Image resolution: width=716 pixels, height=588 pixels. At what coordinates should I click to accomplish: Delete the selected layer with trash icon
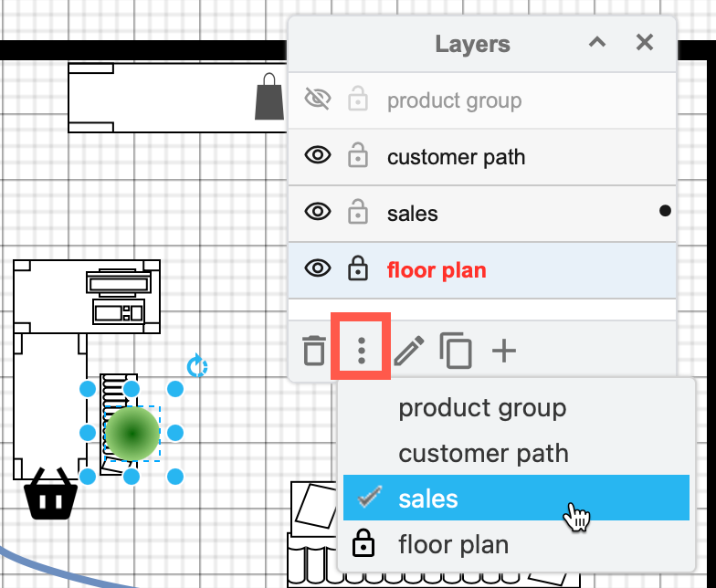314,351
